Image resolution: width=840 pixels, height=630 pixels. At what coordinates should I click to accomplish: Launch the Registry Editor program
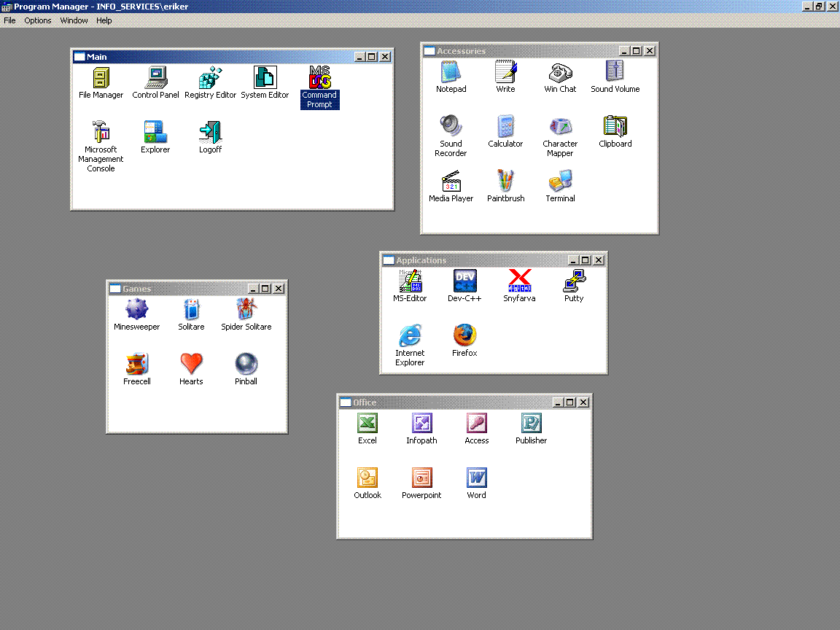210,78
